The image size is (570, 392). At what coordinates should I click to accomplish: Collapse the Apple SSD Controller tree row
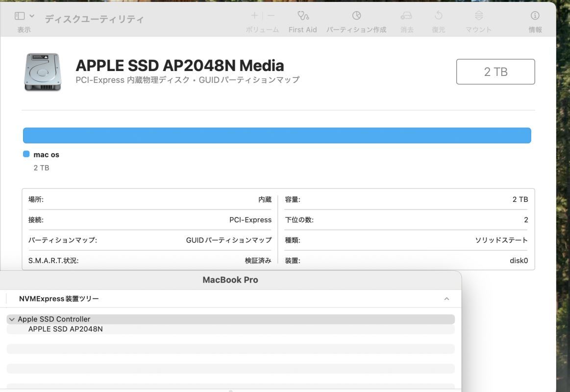[x=12, y=319]
